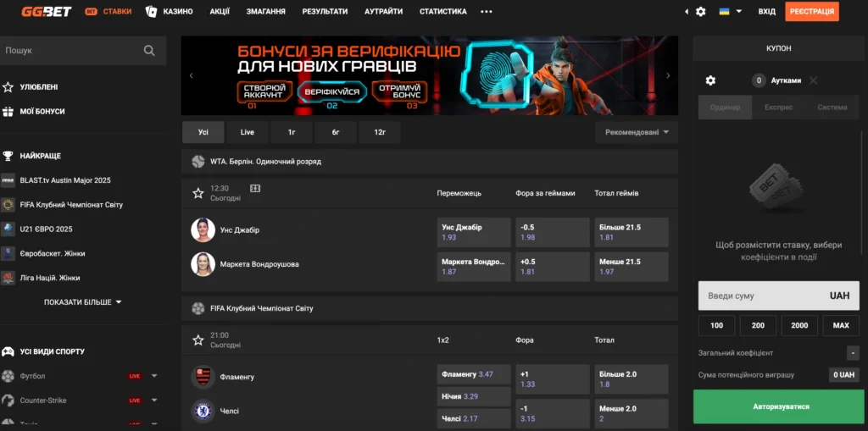The image size is (868, 431).
Task: Open the Рекомендовані sort dropdown
Action: 637,132
